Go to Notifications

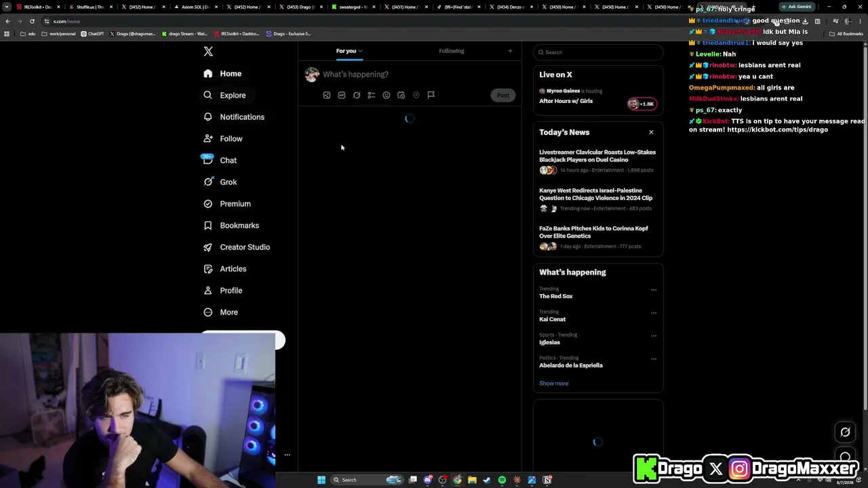234,117
